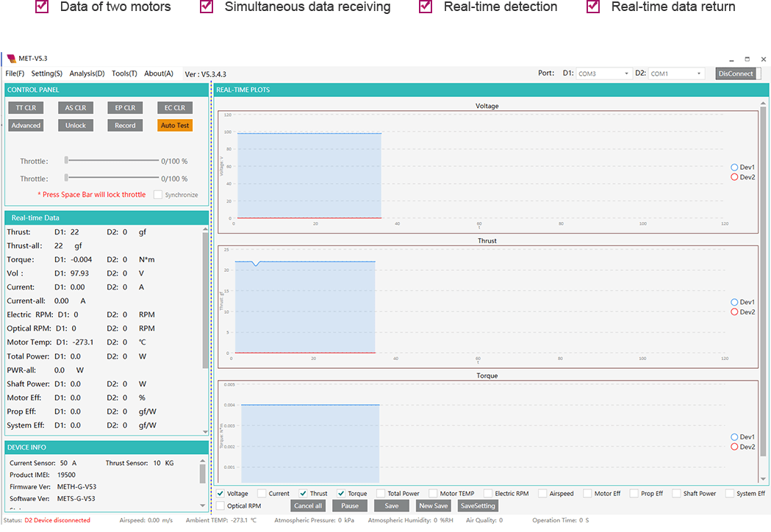Click the Record button

[125, 126]
